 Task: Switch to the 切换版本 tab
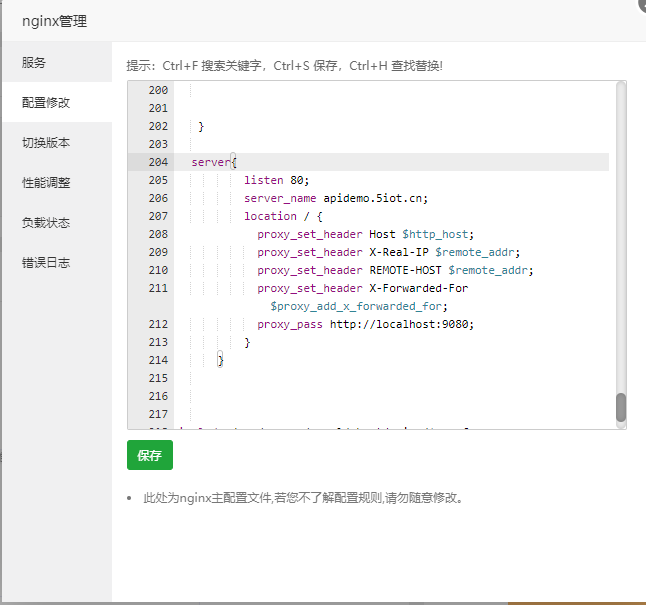[46, 142]
